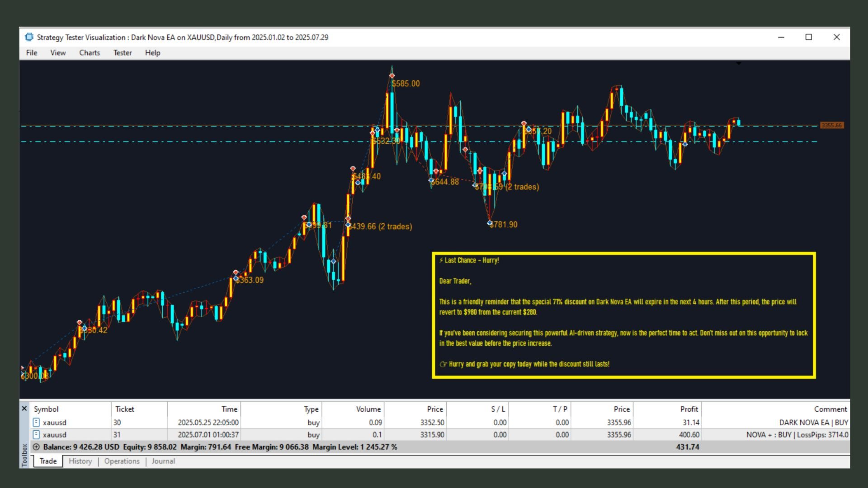Viewport: 868px width, 488px height.
Task: Expand the Balance summary row plus icon
Action: point(36,447)
